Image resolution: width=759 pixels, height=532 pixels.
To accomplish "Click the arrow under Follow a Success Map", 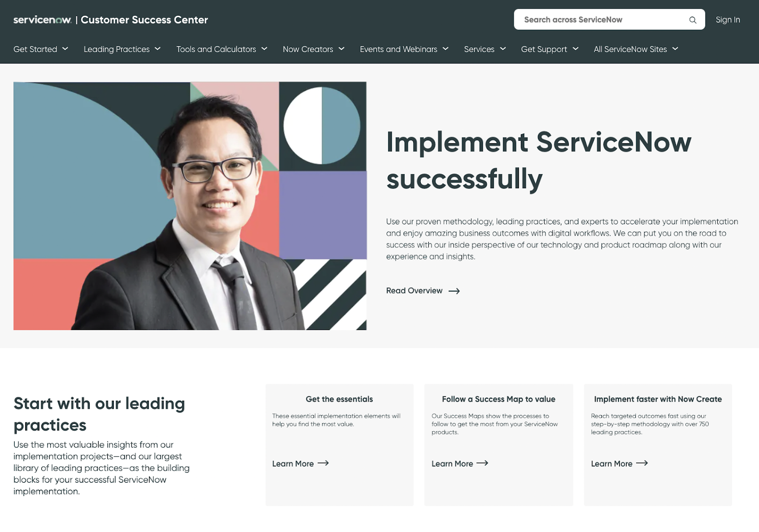I will 482,463.
